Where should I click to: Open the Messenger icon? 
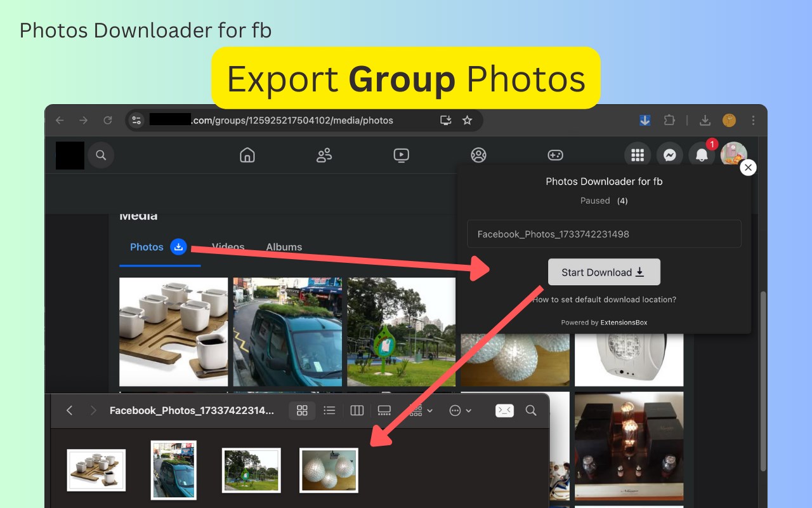click(669, 155)
